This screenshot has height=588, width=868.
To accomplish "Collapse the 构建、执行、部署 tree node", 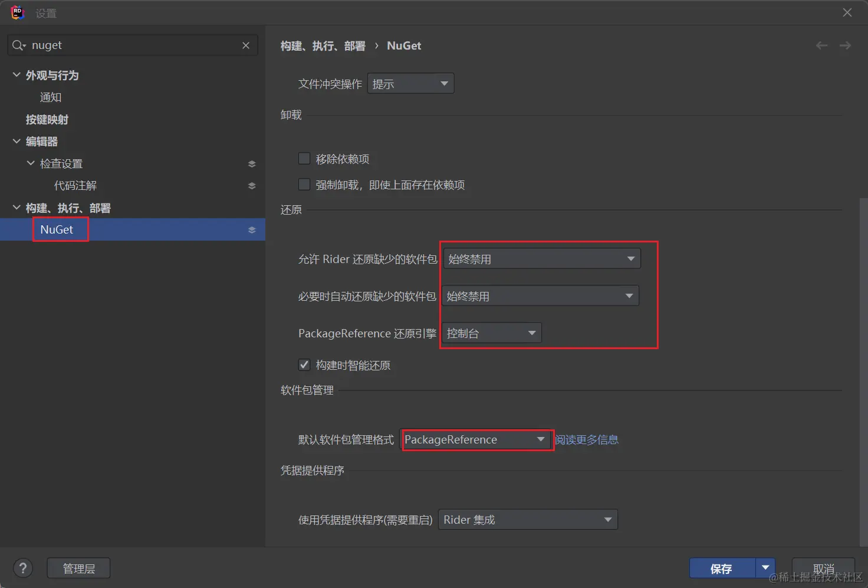I will tap(17, 208).
